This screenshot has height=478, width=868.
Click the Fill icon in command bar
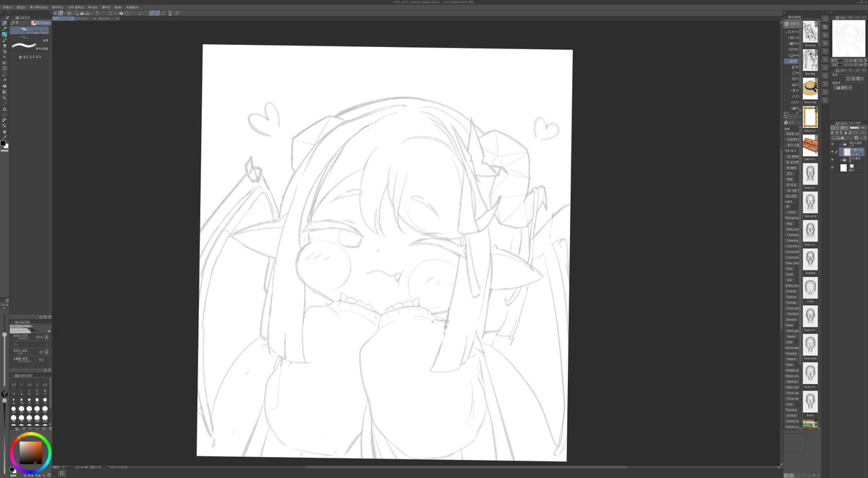(x=121, y=13)
